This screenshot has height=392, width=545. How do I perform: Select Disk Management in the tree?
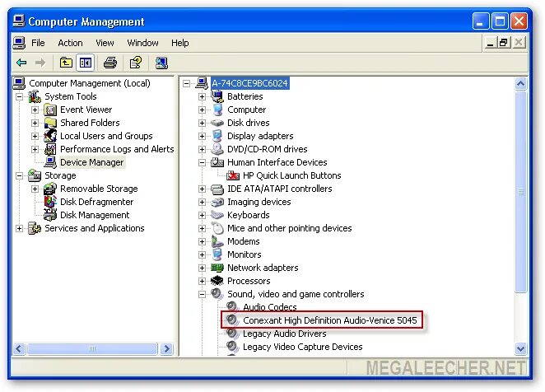tap(95, 215)
